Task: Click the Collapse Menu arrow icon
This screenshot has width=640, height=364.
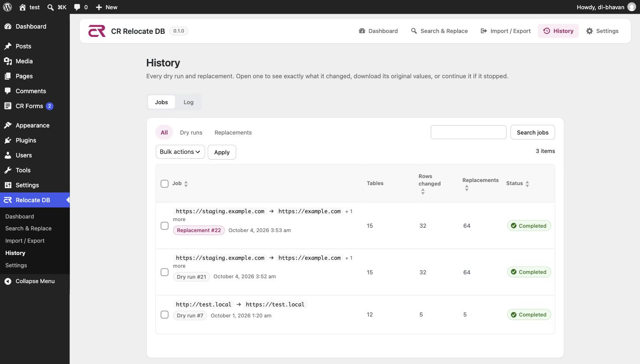Action: (8, 281)
